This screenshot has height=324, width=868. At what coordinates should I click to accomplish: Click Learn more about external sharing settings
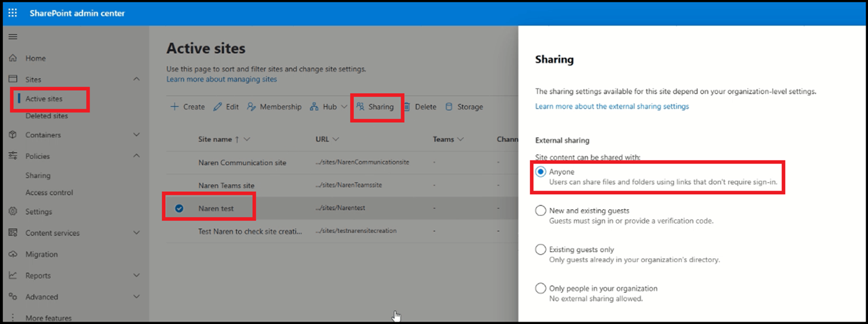pos(612,106)
